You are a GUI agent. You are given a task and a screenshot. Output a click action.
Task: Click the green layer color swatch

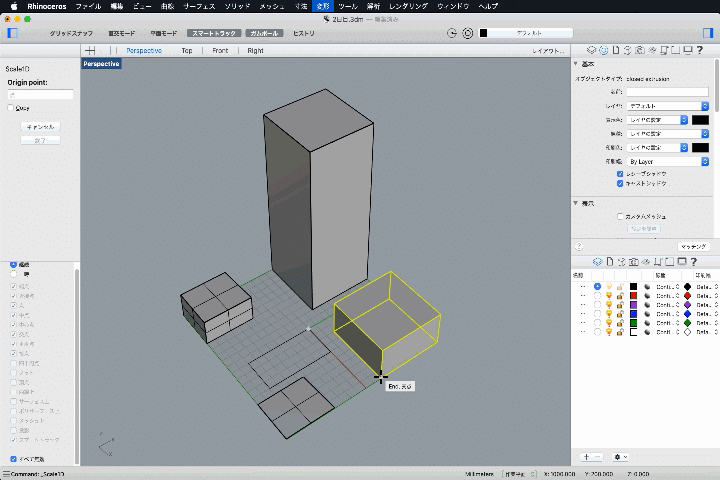coord(633,323)
